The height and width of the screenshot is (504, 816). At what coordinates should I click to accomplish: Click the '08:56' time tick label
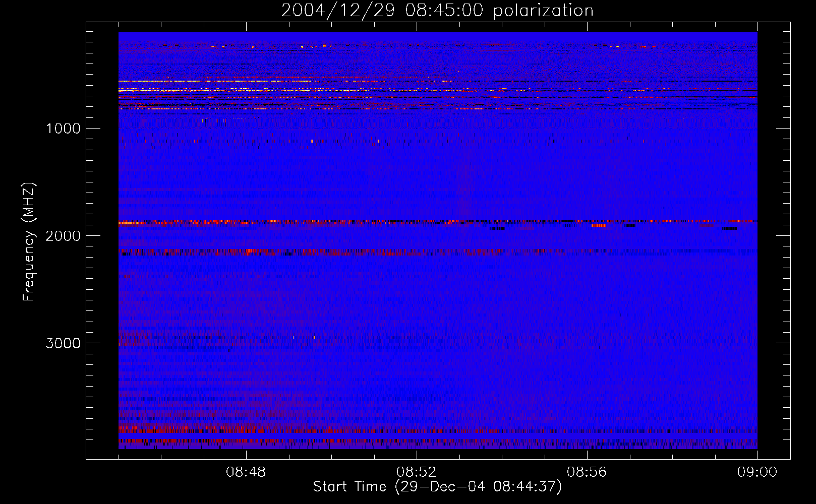point(587,472)
